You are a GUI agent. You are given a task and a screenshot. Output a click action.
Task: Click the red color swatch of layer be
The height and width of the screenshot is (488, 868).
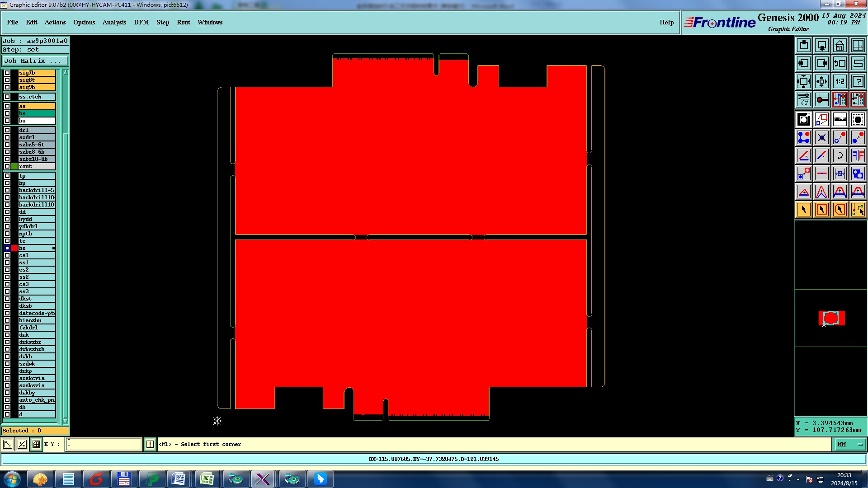click(x=14, y=248)
